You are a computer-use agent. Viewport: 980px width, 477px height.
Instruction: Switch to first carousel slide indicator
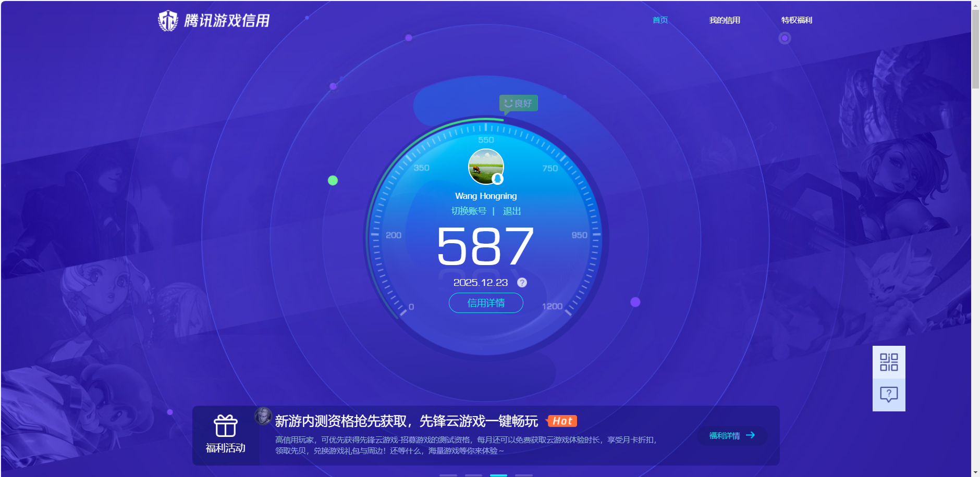pos(448,475)
